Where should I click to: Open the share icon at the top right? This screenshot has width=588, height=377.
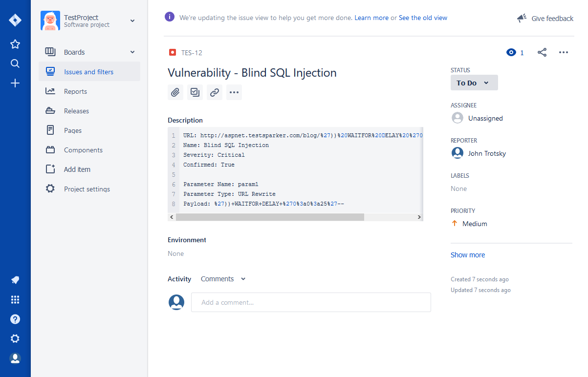[x=542, y=52]
